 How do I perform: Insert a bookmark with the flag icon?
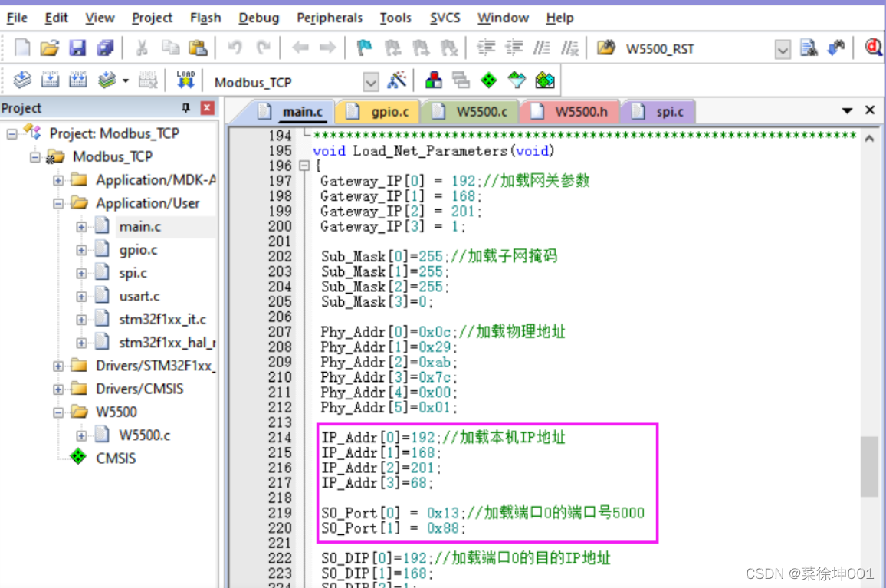click(365, 48)
